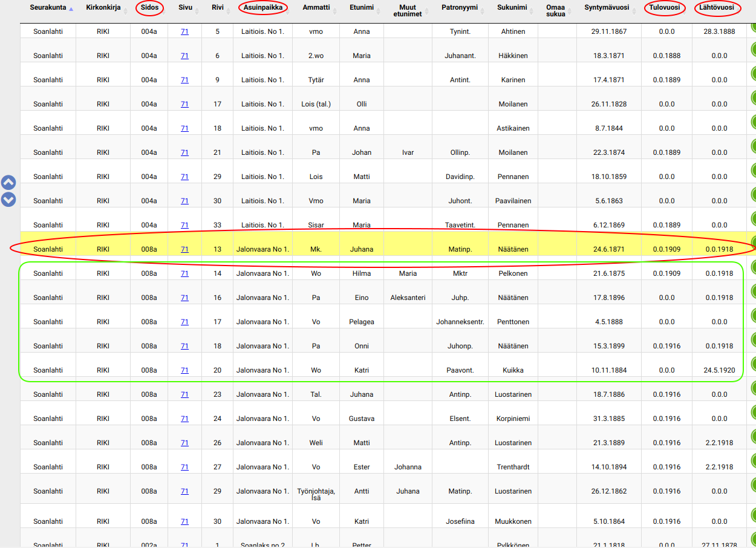
Task: Click the Lähtövuosi column header
Action: click(719, 8)
